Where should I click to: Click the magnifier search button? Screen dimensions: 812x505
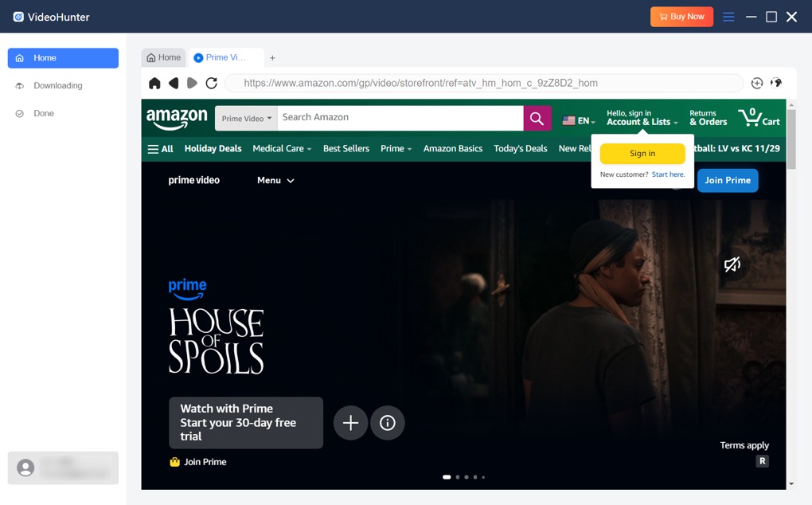click(x=537, y=119)
